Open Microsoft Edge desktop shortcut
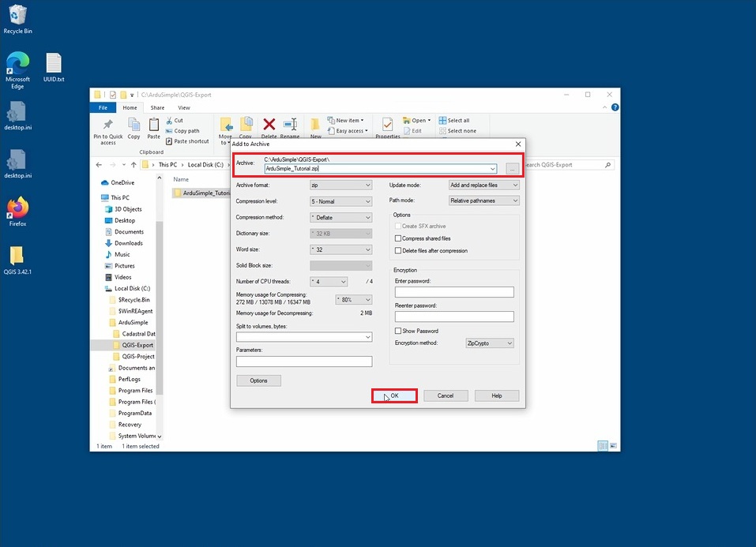756x547 pixels. tap(17, 63)
